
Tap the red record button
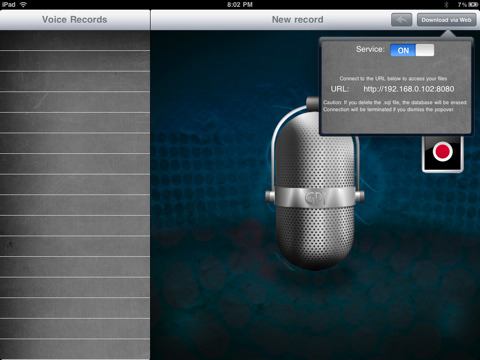point(443,153)
